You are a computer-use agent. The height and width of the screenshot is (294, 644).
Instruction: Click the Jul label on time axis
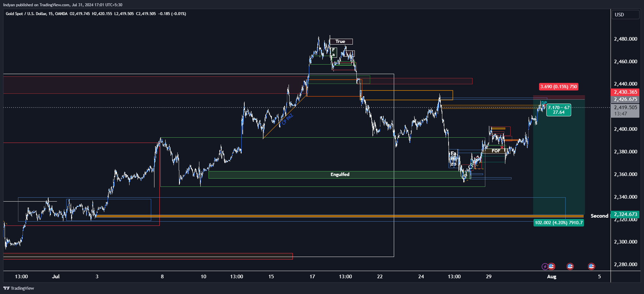pos(56,277)
